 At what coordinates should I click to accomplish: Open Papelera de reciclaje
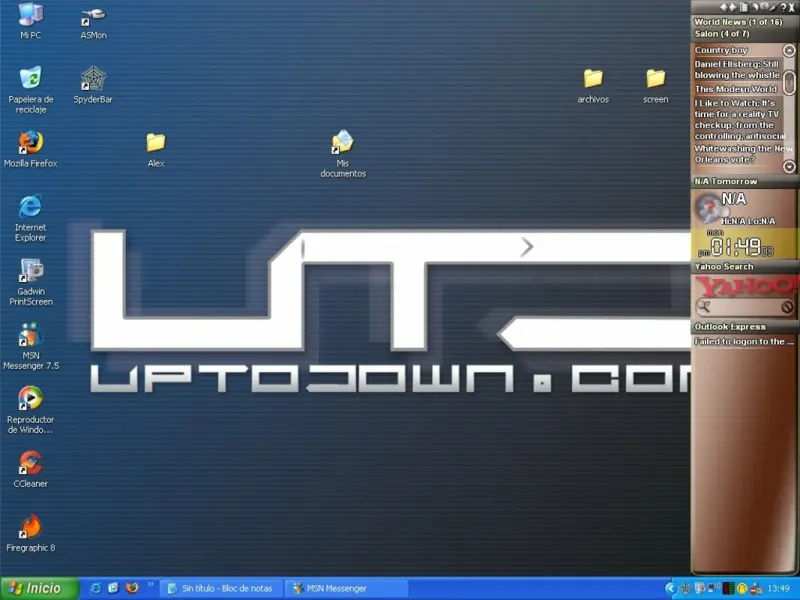click(31, 89)
